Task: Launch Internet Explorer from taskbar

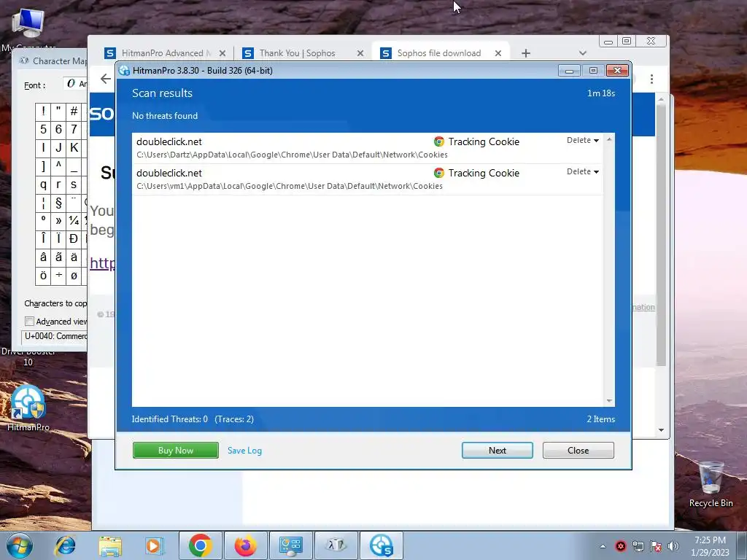Action: point(65,545)
